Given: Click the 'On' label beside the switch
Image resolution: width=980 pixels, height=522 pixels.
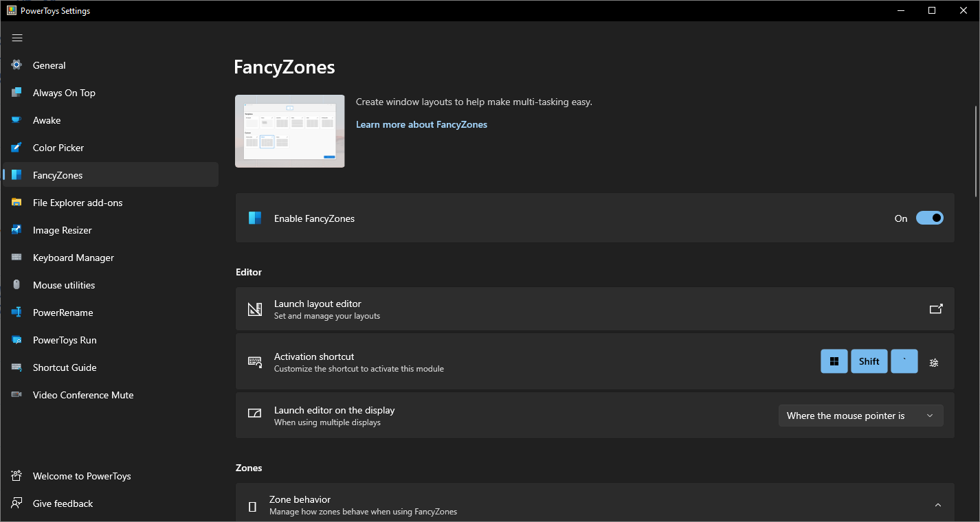Looking at the screenshot, I should point(901,218).
